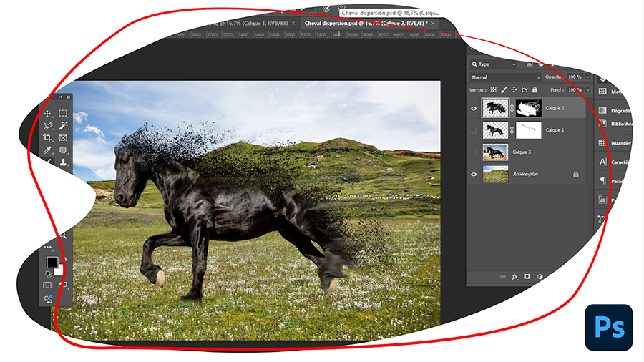Image resolution: width=644 pixels, height=362 pixels.
Task: Show the Calque 3 layer
Action: point(473,152)
